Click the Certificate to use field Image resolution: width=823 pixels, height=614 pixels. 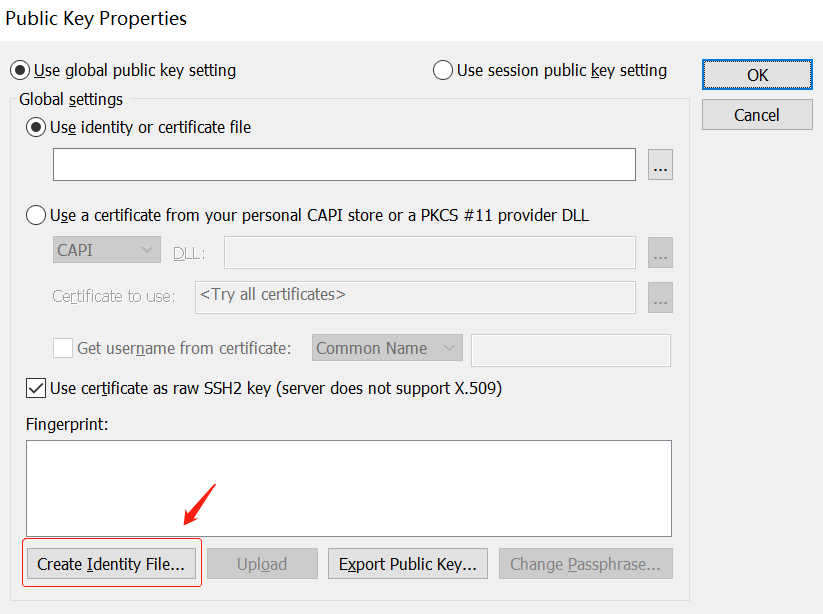point(415,298)
